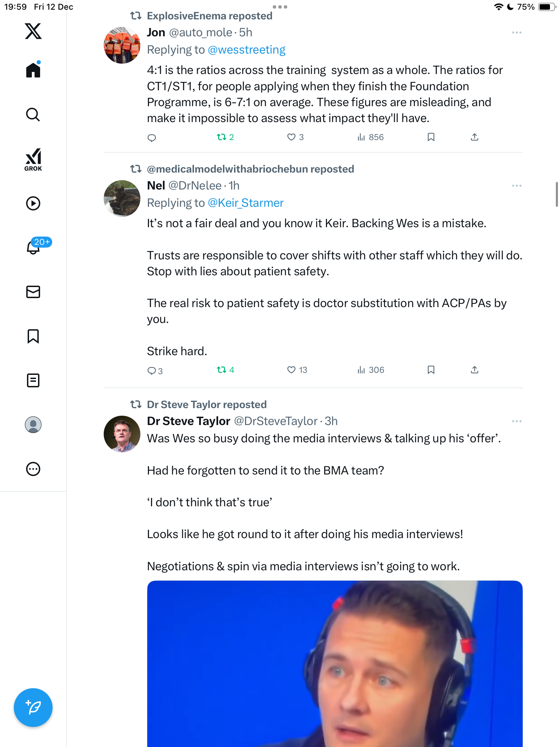The width and height of the screenshot is (560, 747).
Task: Open notifications with 20+ badge
Action: tap(33, 247)
